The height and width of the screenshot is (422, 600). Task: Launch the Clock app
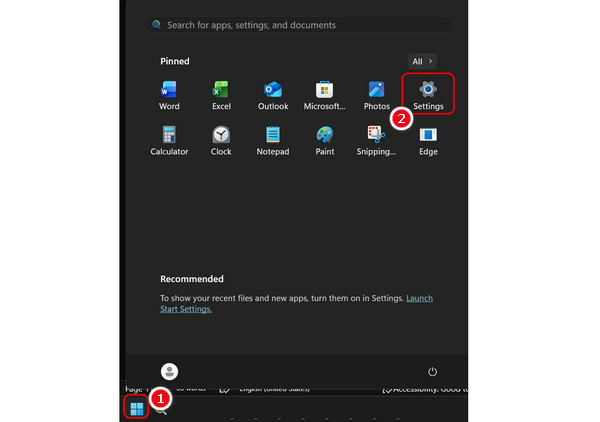click(221, 140)
